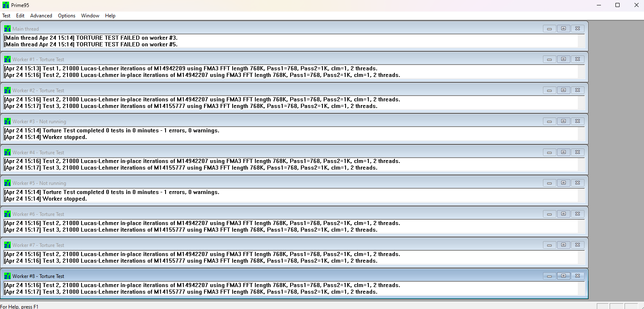Close the Worker #3 child window
This screenshot has width=644, height=309.
coord(577,121)
